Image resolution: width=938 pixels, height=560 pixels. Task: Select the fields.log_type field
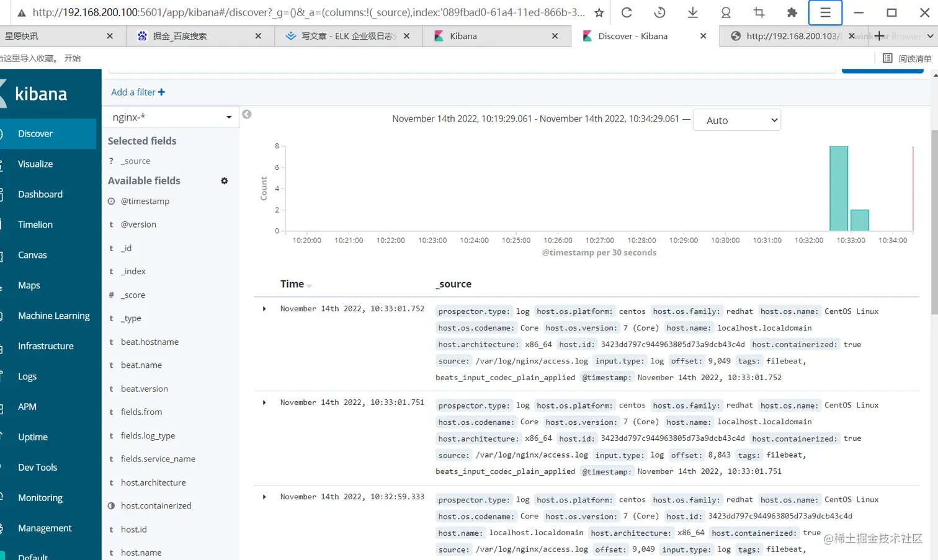point(148,436)
